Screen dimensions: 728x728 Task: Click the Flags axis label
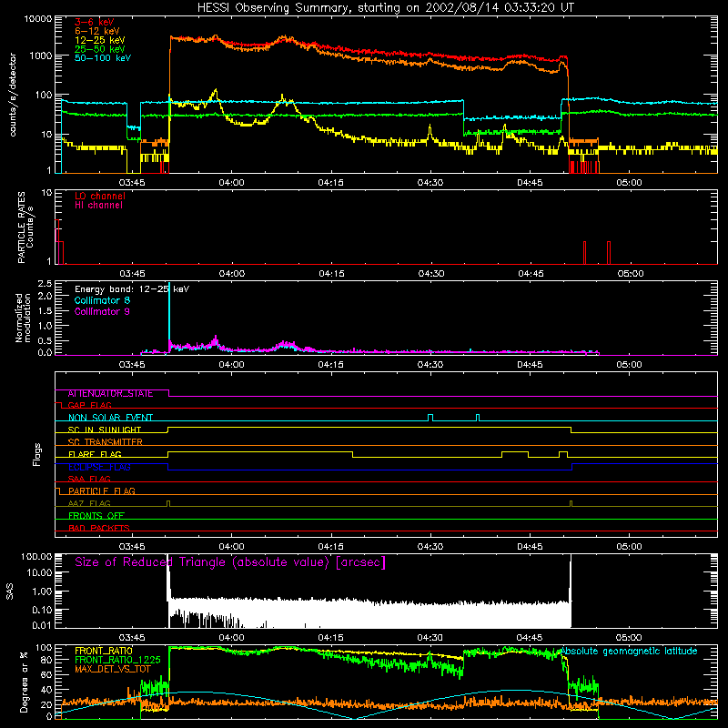(36, 454)
